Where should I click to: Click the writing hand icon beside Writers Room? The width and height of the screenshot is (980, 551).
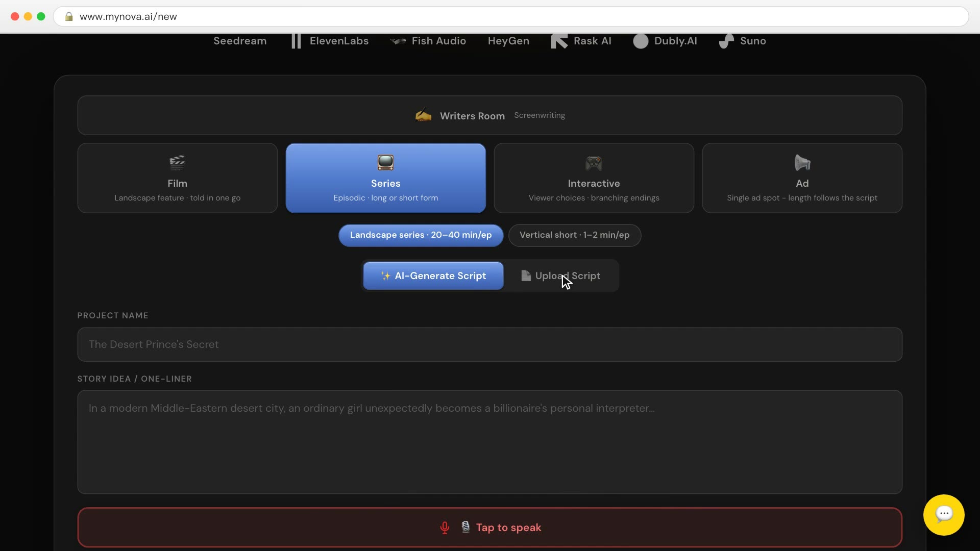click(x=423, y=115)
